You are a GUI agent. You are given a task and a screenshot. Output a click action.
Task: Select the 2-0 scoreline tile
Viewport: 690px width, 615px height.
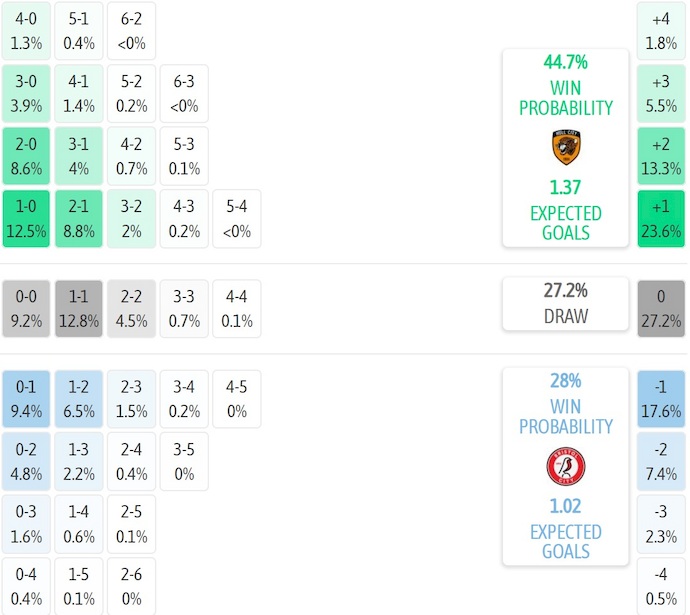(26, 156)
